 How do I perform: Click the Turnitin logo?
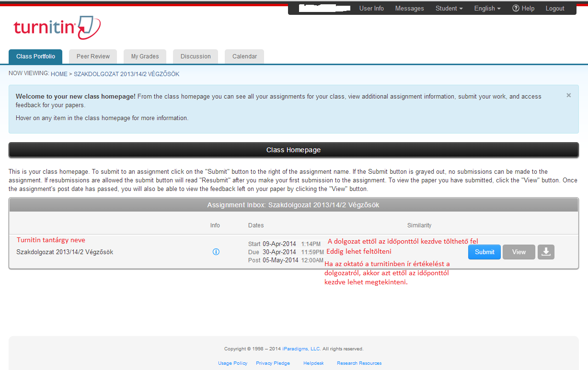point(57,27)
